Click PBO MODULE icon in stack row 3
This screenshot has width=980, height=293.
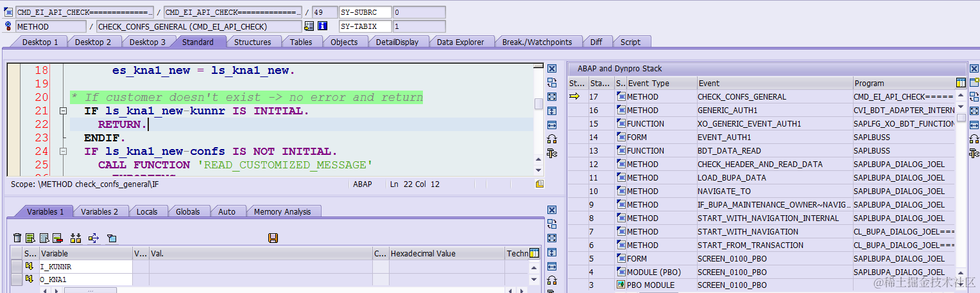[621, 285]
